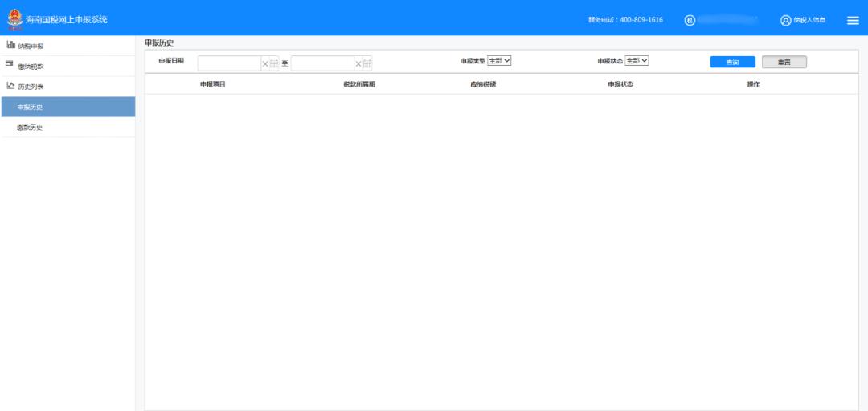Image resolution: width=868 pixels, height=411 pixels.
Task: Open the 缴纳税款 sidebar menu
Action: point(68,67)
